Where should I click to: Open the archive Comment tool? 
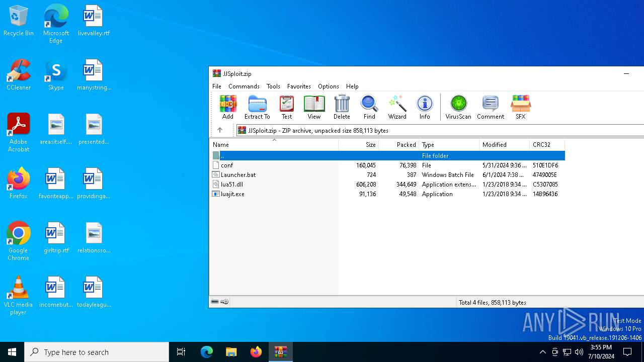coord(491,108)
